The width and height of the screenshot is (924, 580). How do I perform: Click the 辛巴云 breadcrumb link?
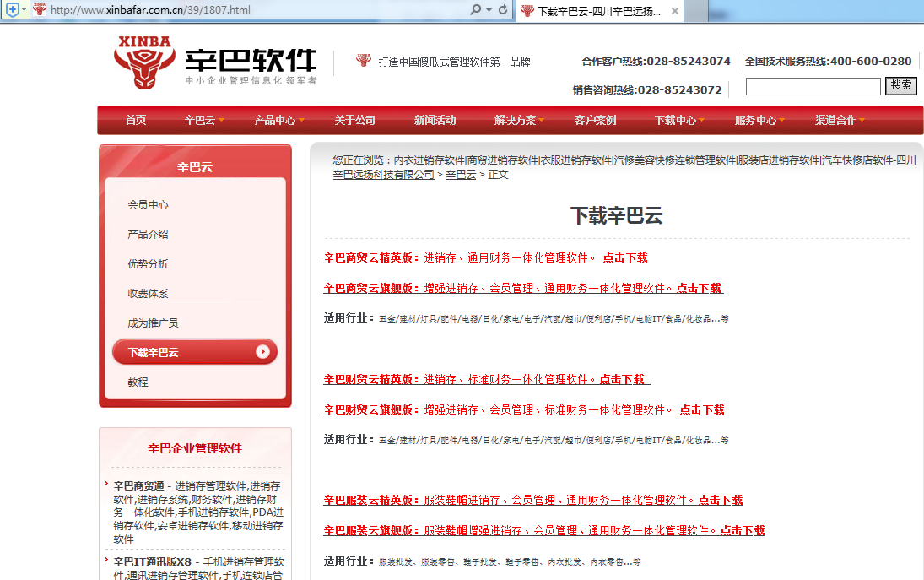(461, 175)
